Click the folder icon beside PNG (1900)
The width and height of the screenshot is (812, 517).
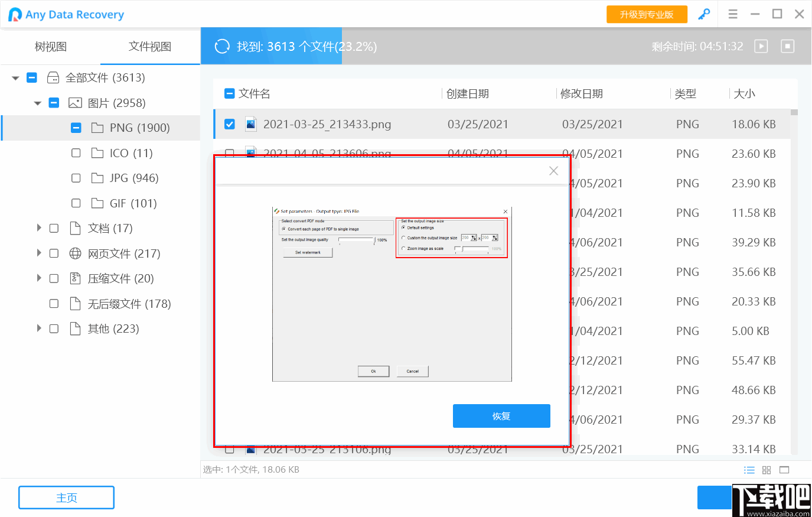[97, 128]
